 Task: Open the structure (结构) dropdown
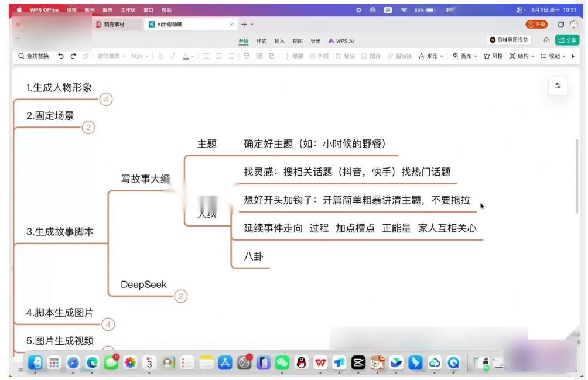pos(522,56)
